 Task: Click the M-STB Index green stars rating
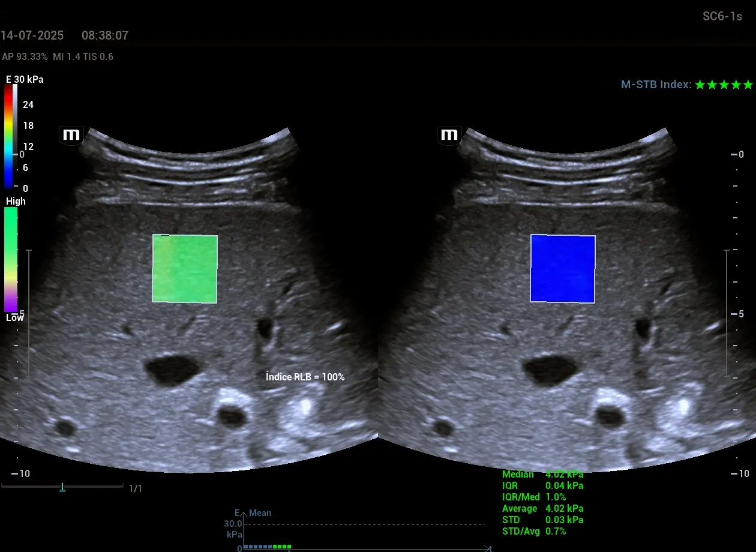[723, 85]
